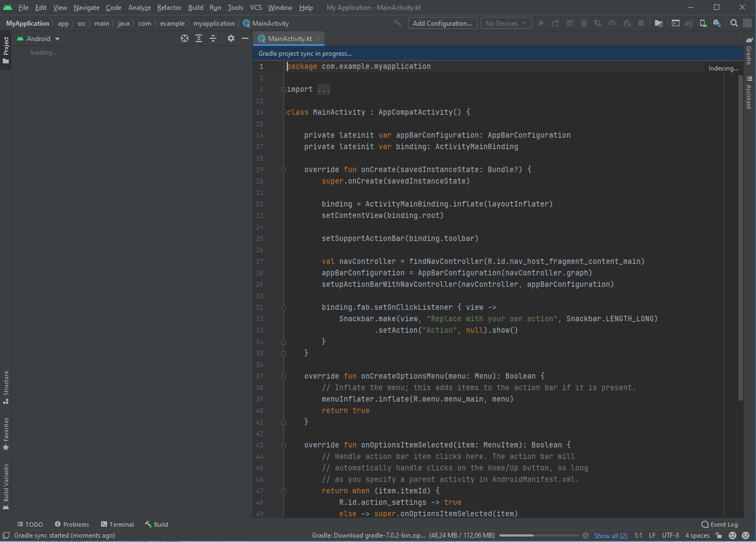Toggle file read-only lock icon
756x542 pixels.
pyautogui.click(x=719, y=535)
